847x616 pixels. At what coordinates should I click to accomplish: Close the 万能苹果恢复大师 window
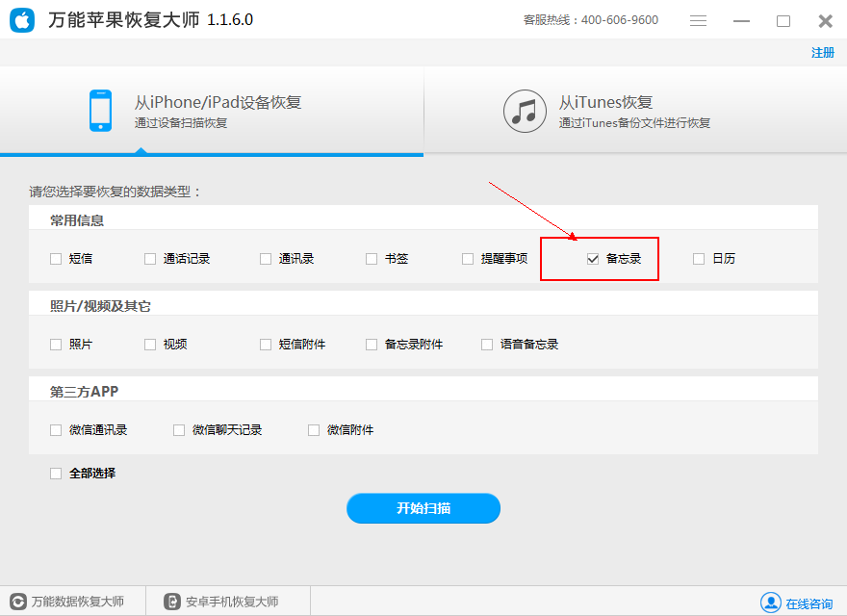826,21
